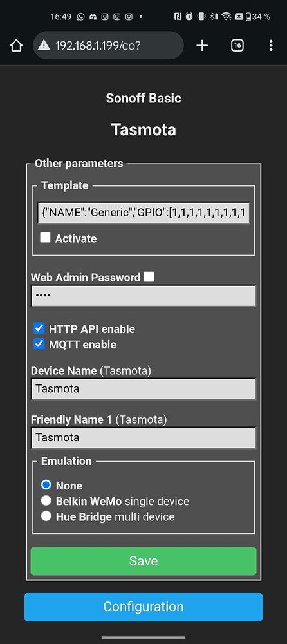
Task: Toggle the Web Admin Password show checkbox
Action: click(x=149, y=277)
